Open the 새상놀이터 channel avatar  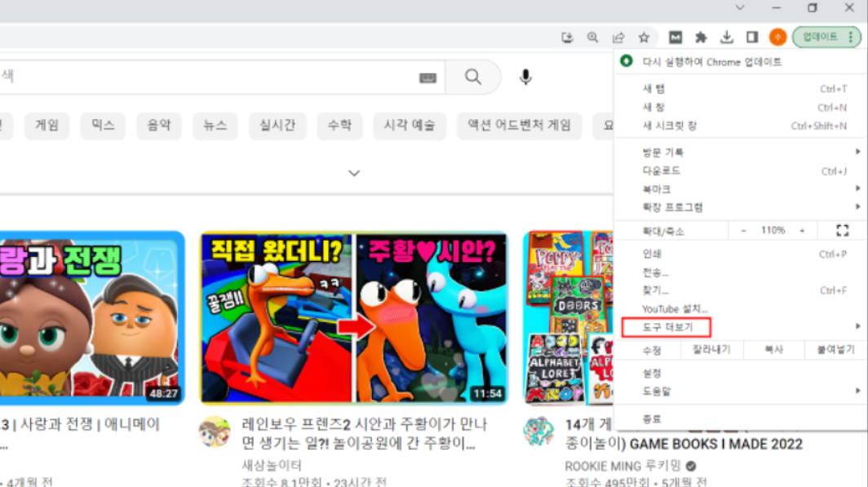click(x=215, y=432)
